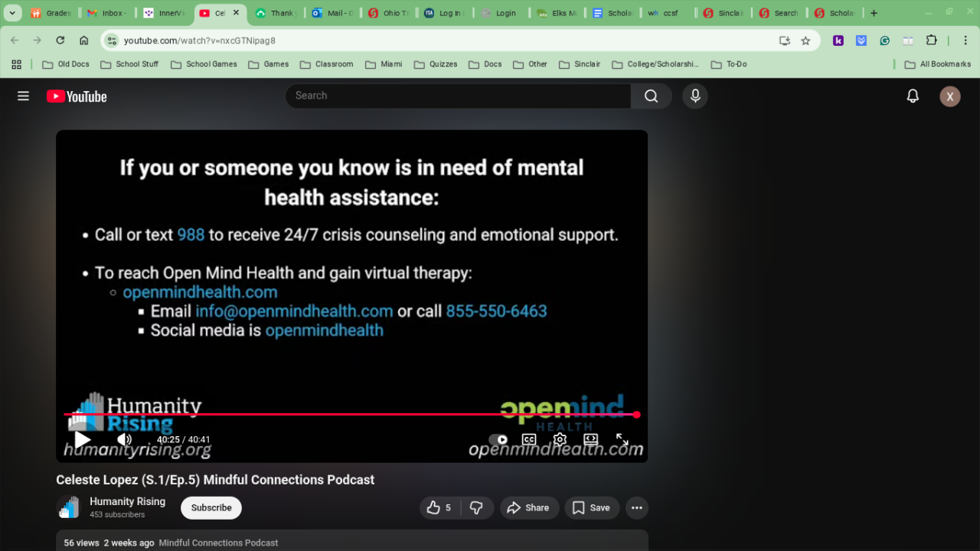Switch to the Search tab
Image resolution: width=980 pixels, height=551 pixels.
[779, 13]
